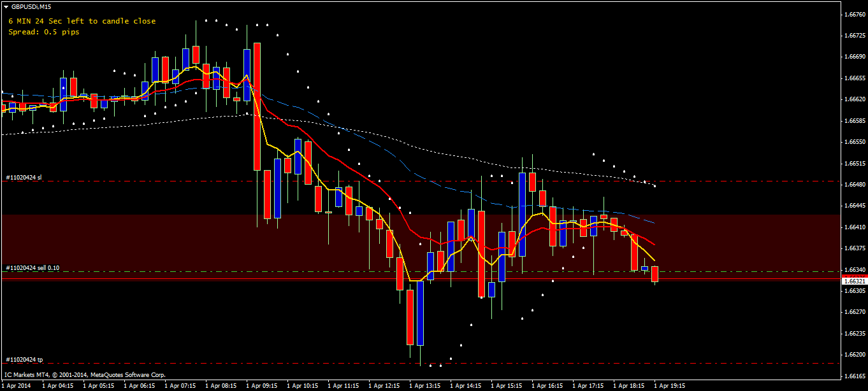
Task: Click the 1.66200 price scale label
Action: [854, 355]
